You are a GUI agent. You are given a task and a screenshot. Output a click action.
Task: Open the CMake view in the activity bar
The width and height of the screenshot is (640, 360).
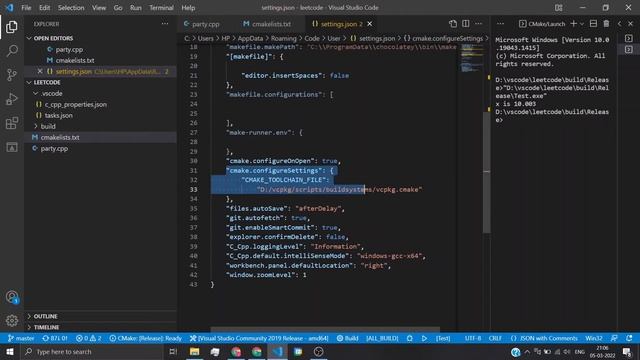pyautogui.click(x=12, y=147)
